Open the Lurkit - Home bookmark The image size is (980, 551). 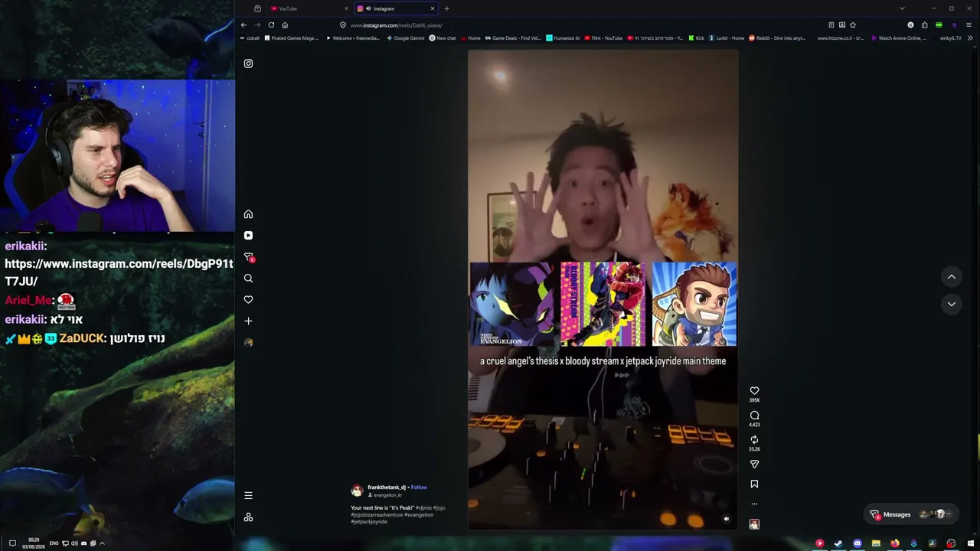click(x=727, y=38)
